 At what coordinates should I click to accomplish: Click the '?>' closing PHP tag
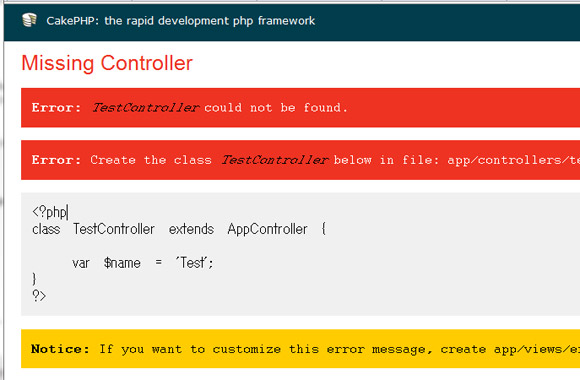(39, 296)
